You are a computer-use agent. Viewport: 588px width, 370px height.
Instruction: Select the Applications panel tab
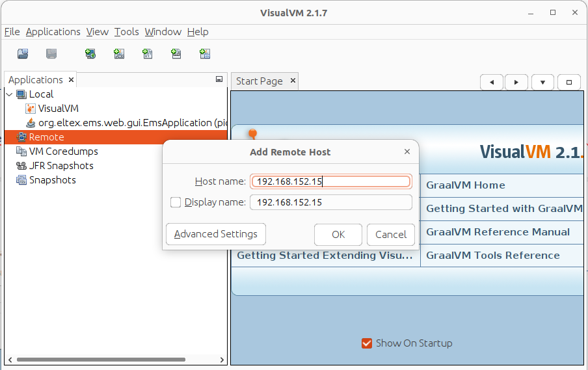pos(36,80)
